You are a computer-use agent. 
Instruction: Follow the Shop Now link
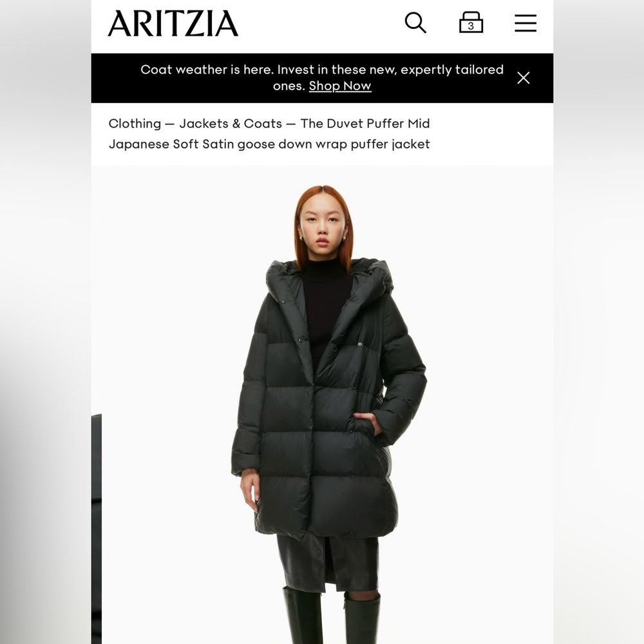(x=339, y=86)
